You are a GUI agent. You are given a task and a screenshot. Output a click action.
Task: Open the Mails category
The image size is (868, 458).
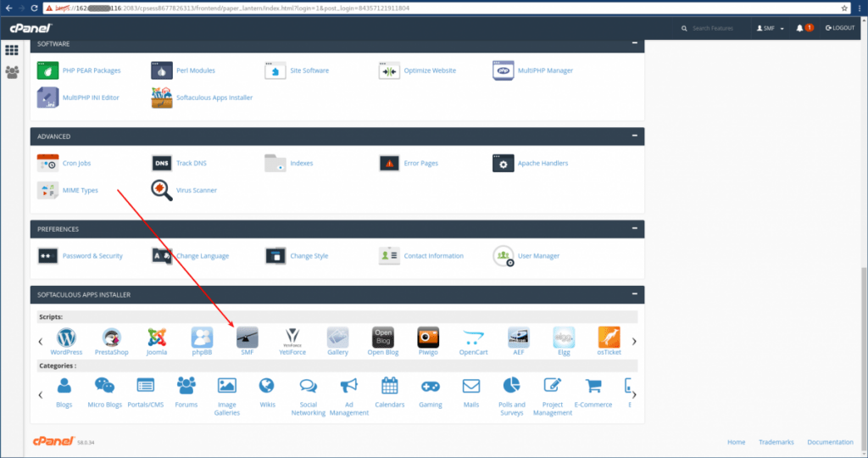tap(471, 392)
